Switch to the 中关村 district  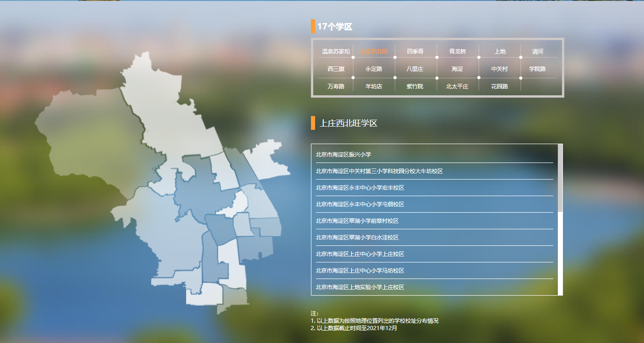pos(499,69)
